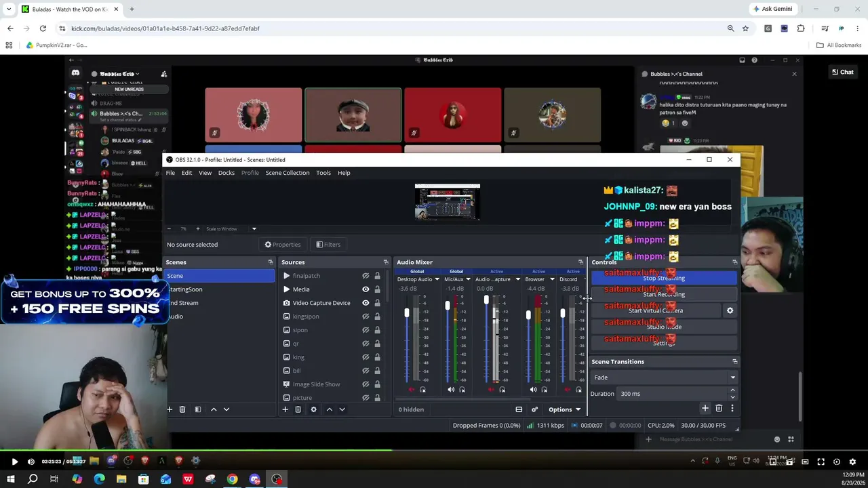Open the OBS Docks menu
This screenshot has height=488, width=868.
point(226,173)
